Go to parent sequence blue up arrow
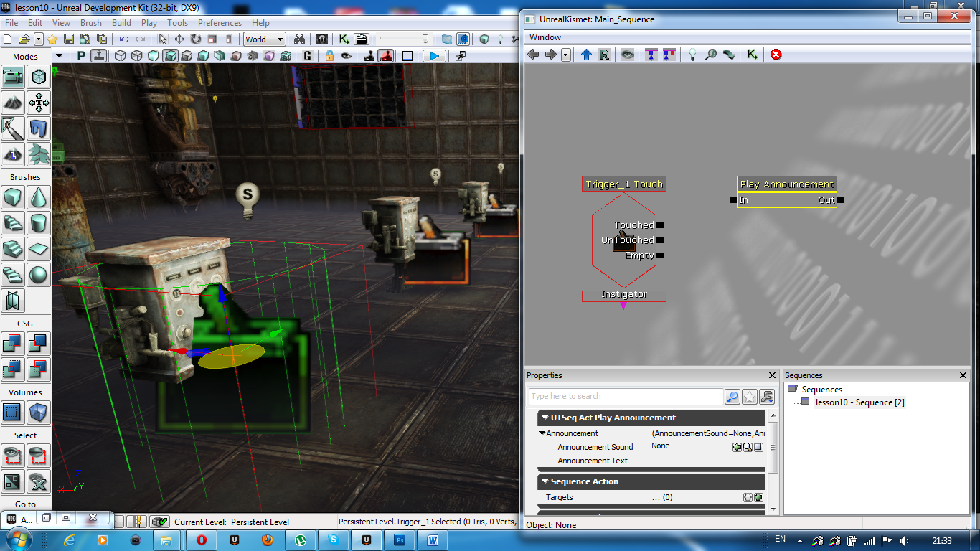Image resolution: width=980 pixels, height=551 pixels. pos(586,55)
